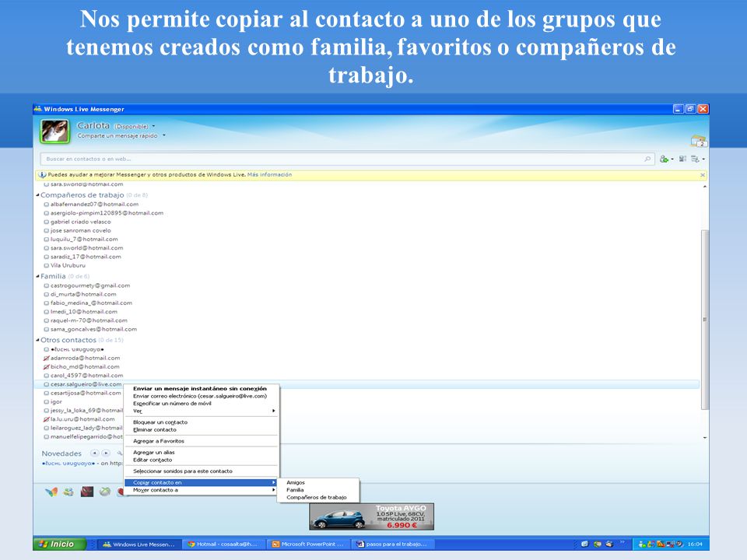This screenshot has height=560, width=747.
Task: Open the 'Ver' submenu
Action: pyautogui.click(x=201, y=411)
